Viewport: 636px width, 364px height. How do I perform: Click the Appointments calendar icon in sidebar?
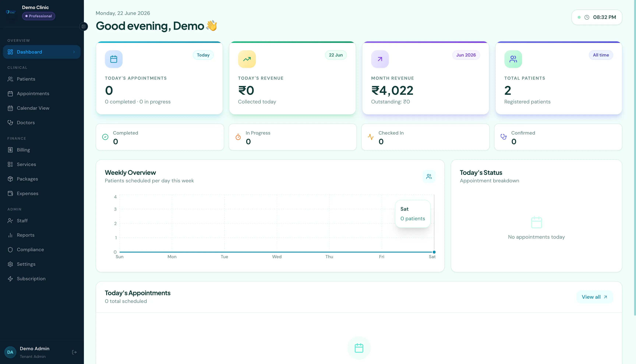(10, 93)
